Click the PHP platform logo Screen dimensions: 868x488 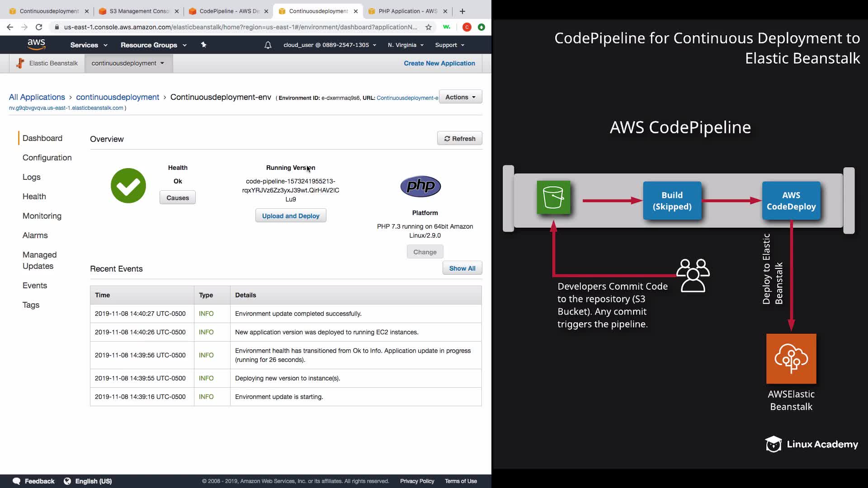(420, 186)
